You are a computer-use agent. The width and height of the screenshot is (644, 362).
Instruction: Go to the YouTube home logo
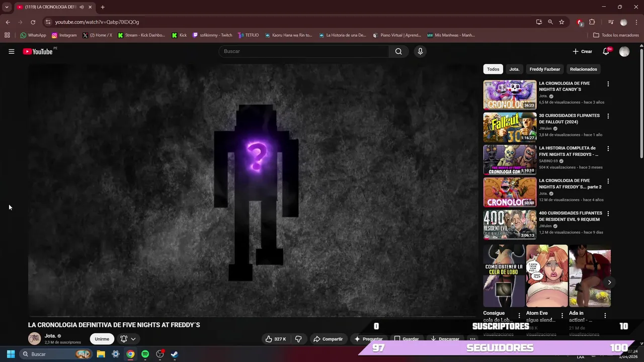coord(38,51)
